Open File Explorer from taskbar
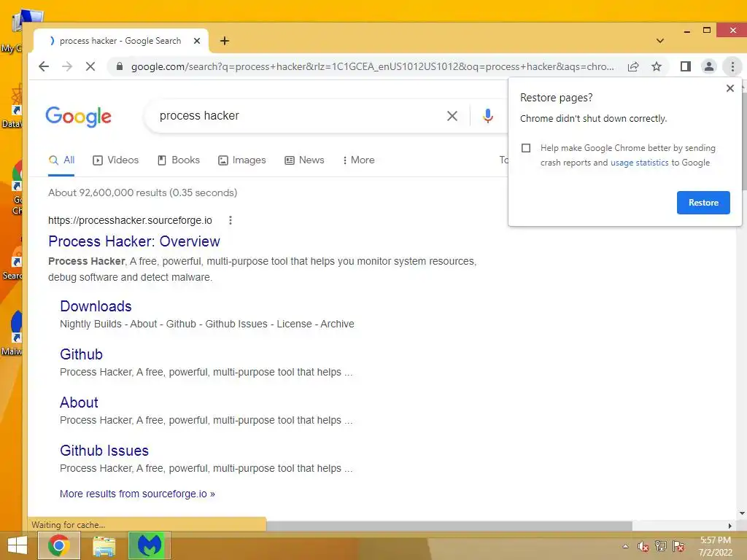This screenshot has height=560, width=747. 104,545
